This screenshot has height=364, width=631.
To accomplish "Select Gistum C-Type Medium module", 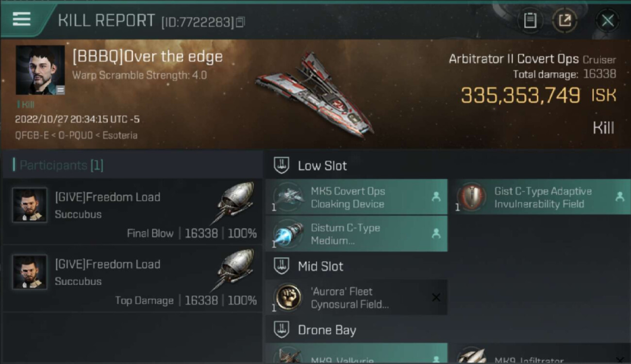I will [x=356, y=234].
